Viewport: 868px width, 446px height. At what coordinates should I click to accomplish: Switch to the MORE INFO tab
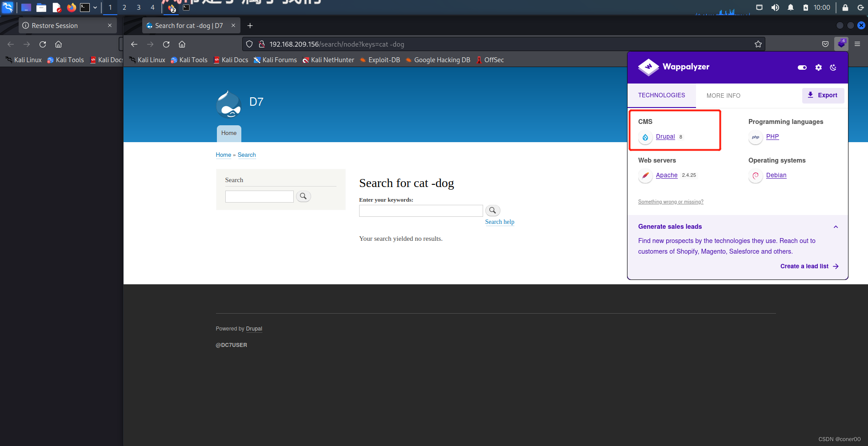(723, 96)
